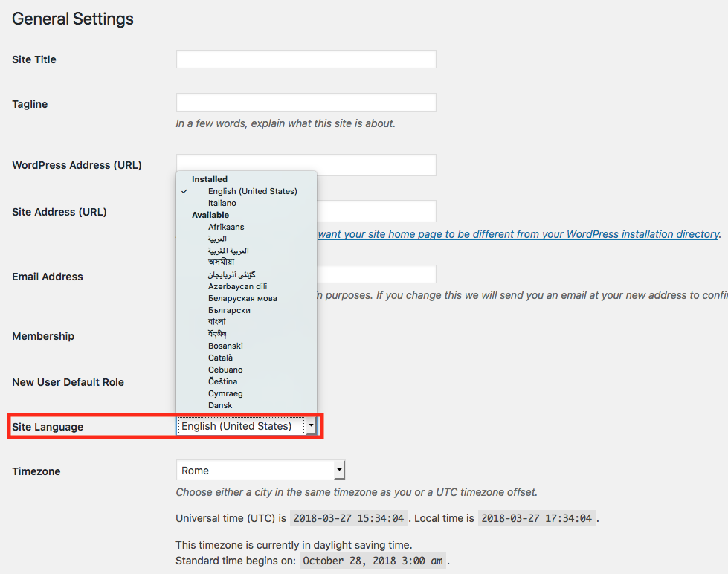Choose Čeština language option
This screenshot has width=728, height=574.
pos(223,381)
